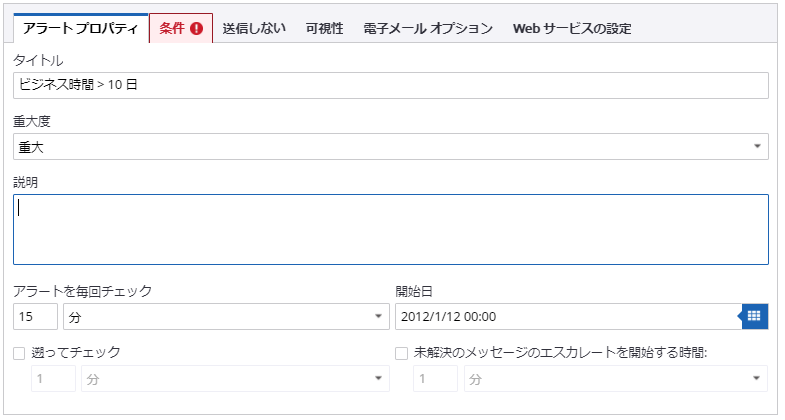This screenshot has height=420, width=785.
Task: Select the 電子メール オプション tab
Action: 428,29
